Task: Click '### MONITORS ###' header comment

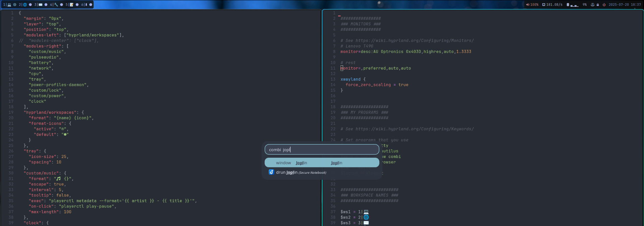Action: click(361, 24)
